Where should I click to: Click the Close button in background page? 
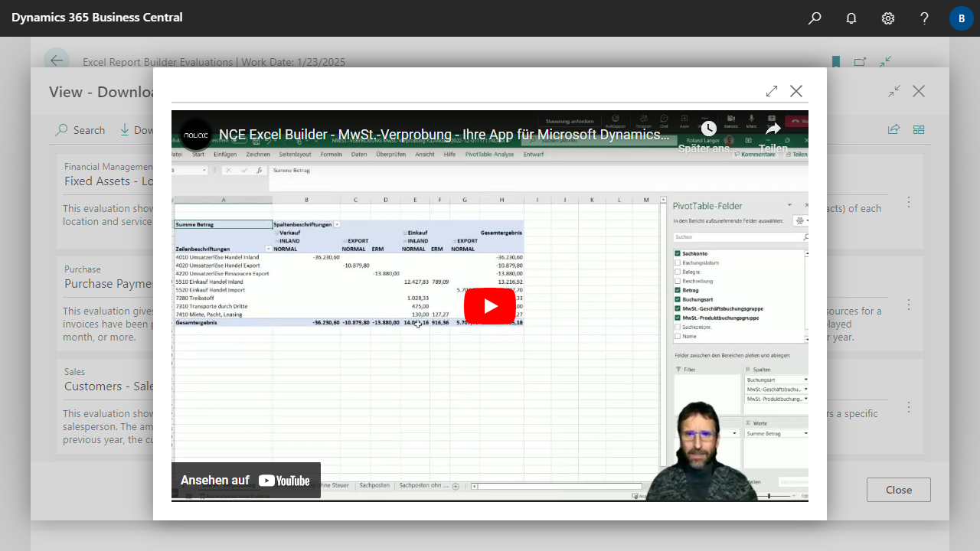pyautogui.click(x=899, y=490)
